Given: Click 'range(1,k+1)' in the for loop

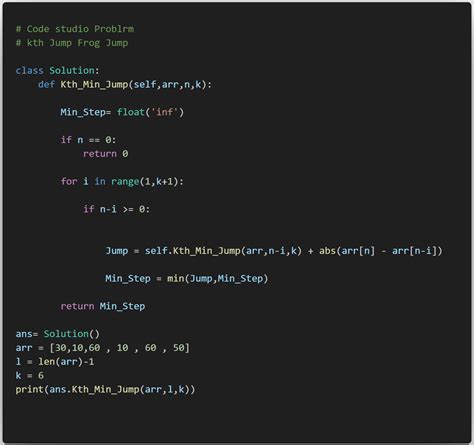Looking at the screenshot, I should click(x=146, y=182).
